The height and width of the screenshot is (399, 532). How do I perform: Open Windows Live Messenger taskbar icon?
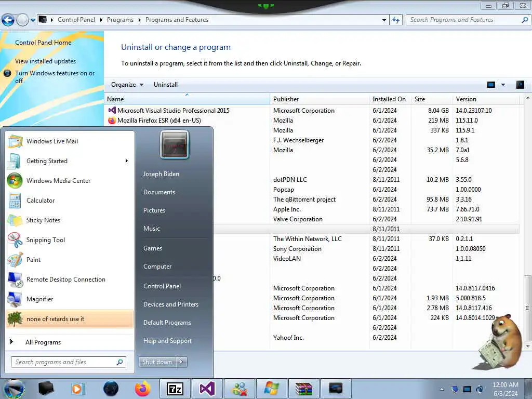tap(239, 389)
